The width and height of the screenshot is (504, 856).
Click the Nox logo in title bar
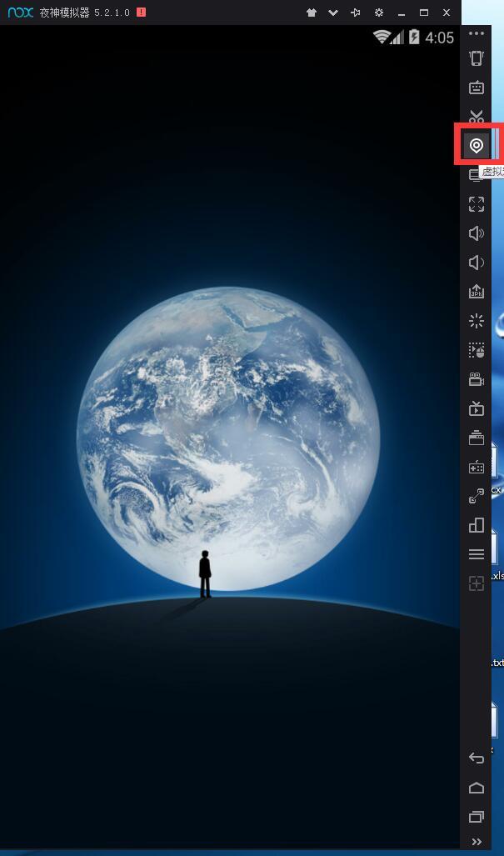point(20,12)
